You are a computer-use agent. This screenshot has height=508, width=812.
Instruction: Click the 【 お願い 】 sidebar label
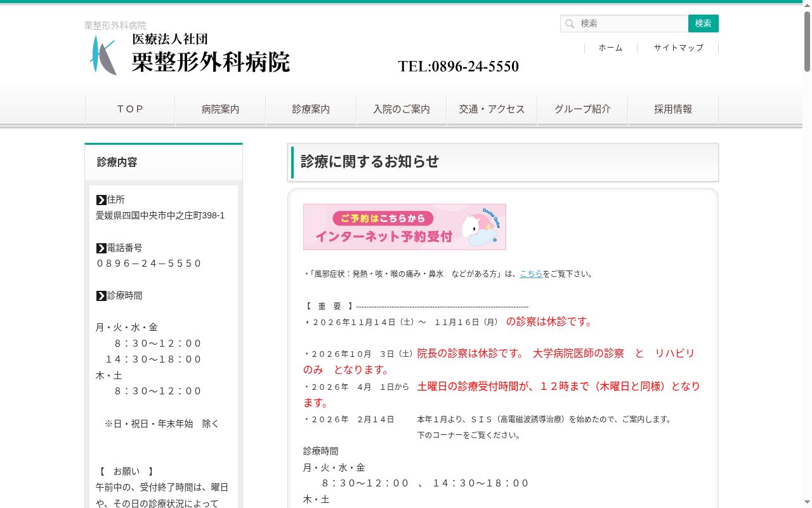pos(126,472)
